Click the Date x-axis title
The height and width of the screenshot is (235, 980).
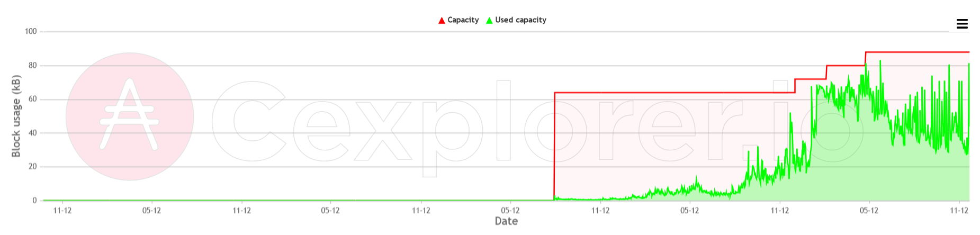click(506, 221)
